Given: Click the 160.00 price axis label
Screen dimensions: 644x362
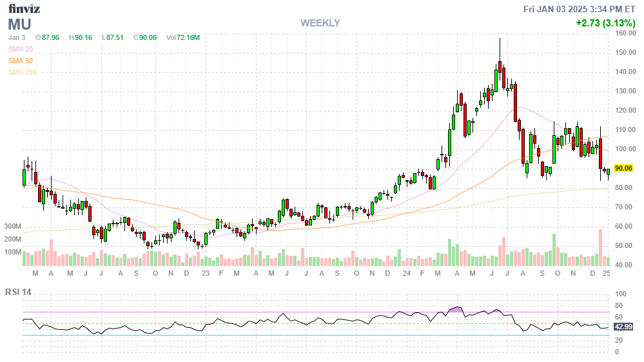Looking at the screenshot, I should pos(625,33).
